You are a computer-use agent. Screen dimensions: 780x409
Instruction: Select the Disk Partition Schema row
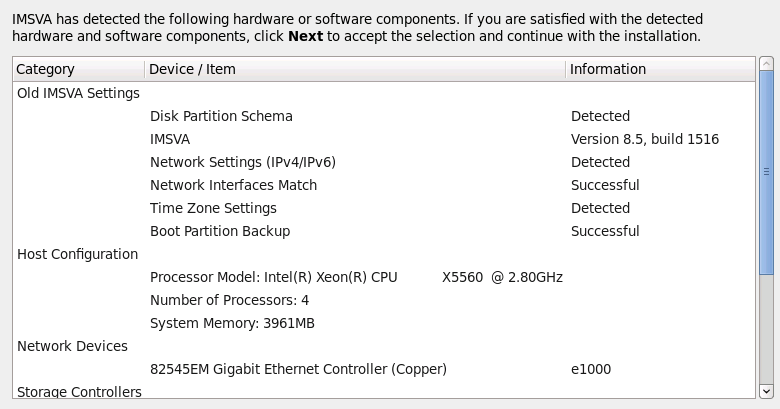coord(221,116)
